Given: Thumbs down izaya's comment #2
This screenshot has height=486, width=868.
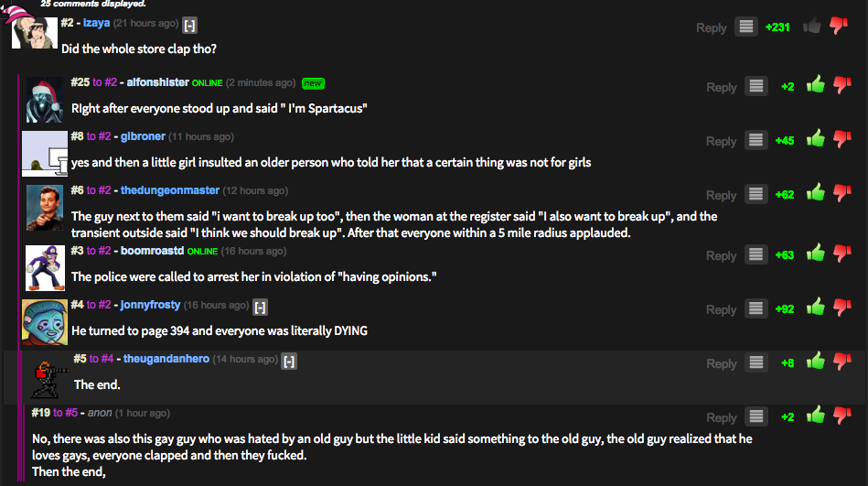Looking at the screenshot, I should pos(839,27).
